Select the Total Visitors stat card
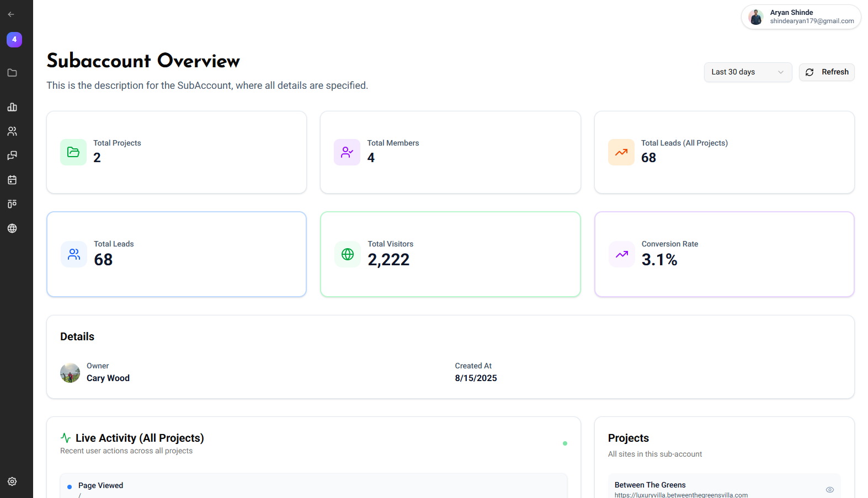Viewport: 868px width, 498px height. click(x=450, y=254)
